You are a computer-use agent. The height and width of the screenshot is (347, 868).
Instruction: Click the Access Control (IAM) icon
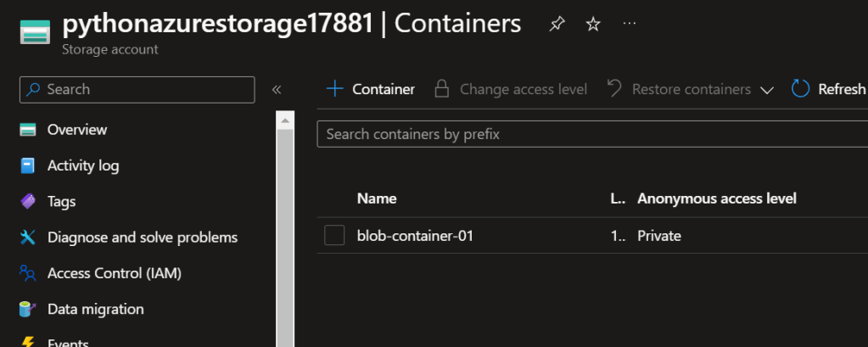coord(29,273)
